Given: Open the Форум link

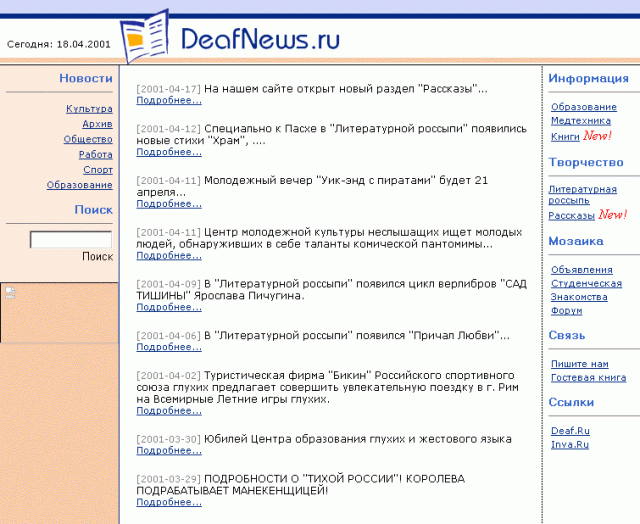Looking at the screenshot, I should pyautogui.click(x=567, y=311).
